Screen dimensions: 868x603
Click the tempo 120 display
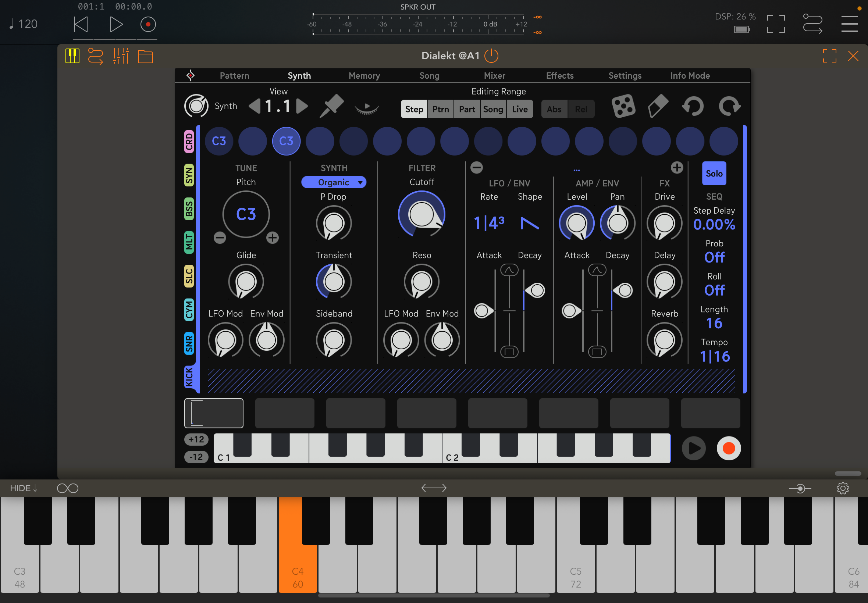coord(24,24)
